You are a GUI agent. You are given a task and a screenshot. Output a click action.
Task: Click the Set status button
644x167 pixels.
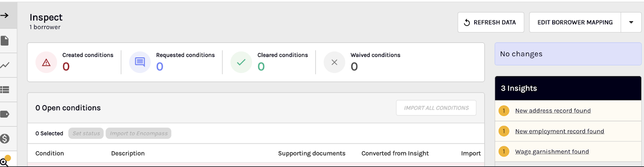coord(86,133)
